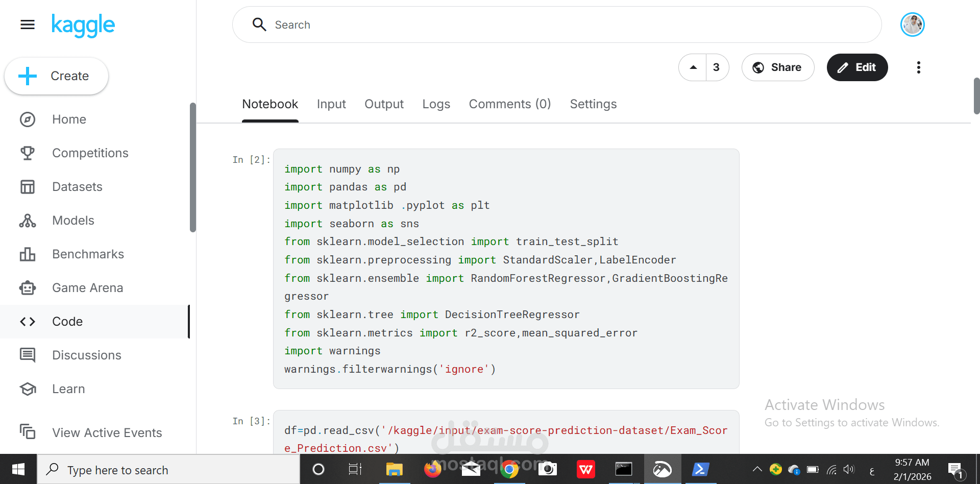The image size is (980, 484).
Task: Switch to the Logs tab
Action: (x=436, y=104)
